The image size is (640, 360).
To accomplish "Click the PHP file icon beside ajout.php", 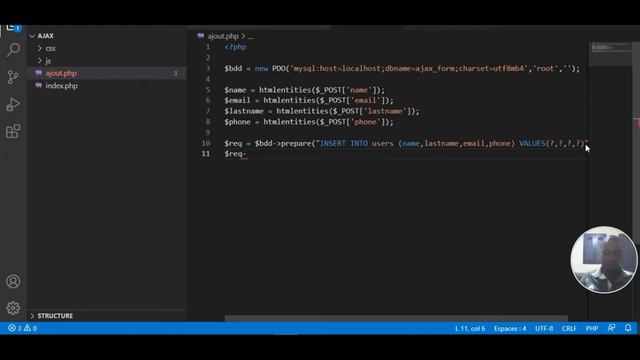I will point(38,73).
